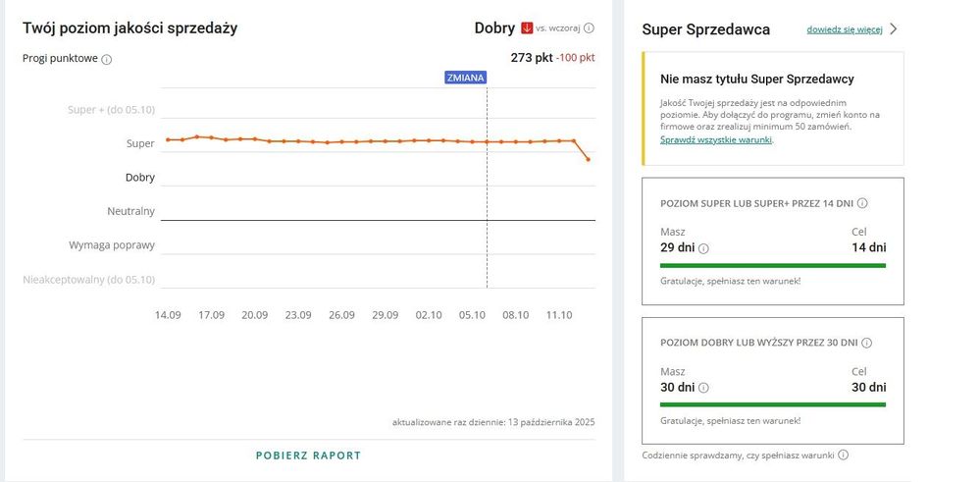
Task: Click info icon beside vs. wczoraj
Action: [589, 28]
